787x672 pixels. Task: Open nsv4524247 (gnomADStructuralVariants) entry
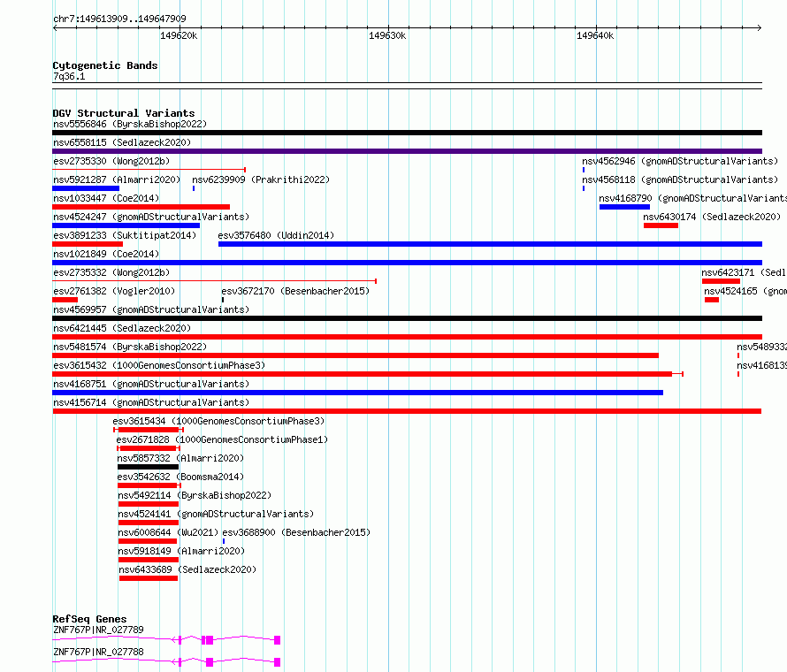pos(151,217)
